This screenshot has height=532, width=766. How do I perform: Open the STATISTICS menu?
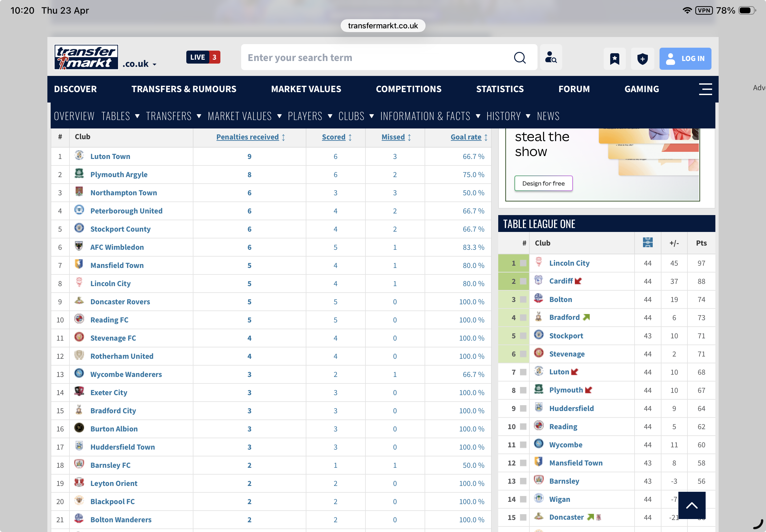[500, 89]
